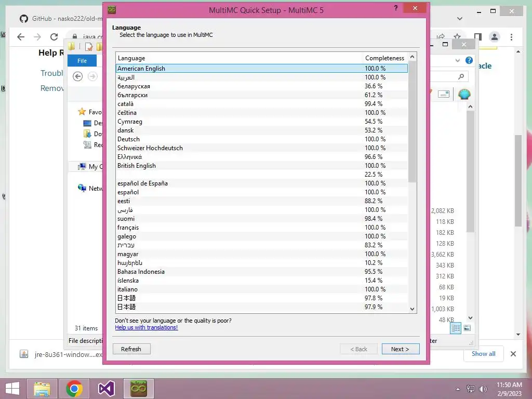The height and width of the screenshot is (399, 532).
Task: Open Windows Start menu
Action: coord(12,389)
